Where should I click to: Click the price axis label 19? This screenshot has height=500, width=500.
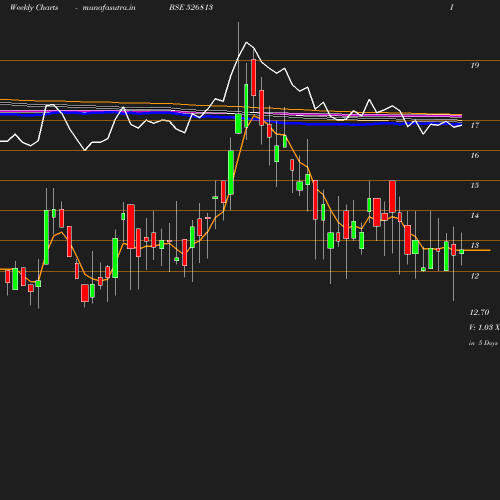475,65
